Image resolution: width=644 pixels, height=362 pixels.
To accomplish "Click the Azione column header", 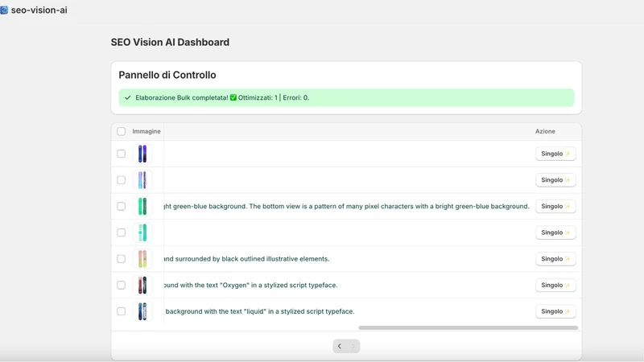I will pos(545,131).
